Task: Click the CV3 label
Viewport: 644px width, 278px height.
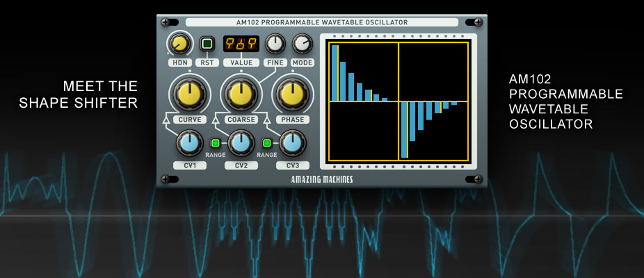Action: 292,165
